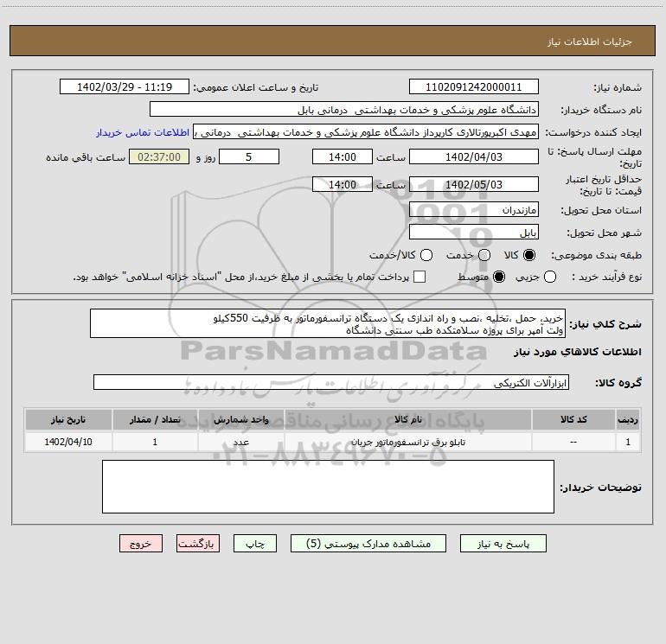Toggle the اسناد خزانه اسلامی payment checkbox

point(419,277)
